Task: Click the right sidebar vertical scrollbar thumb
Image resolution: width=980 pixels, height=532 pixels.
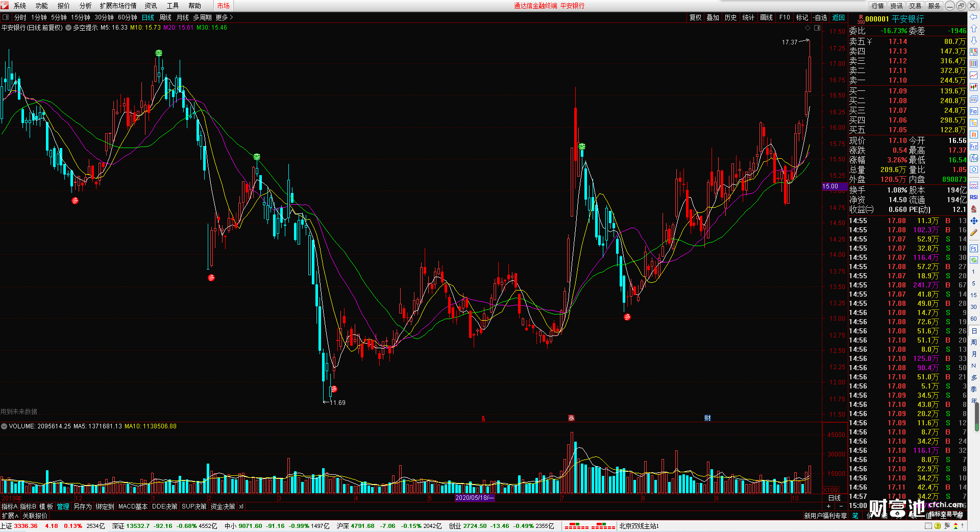Action: point(977,417)
